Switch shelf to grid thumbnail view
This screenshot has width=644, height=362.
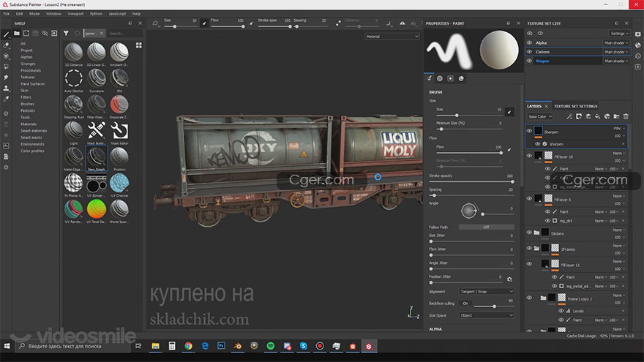pos(139,45)
